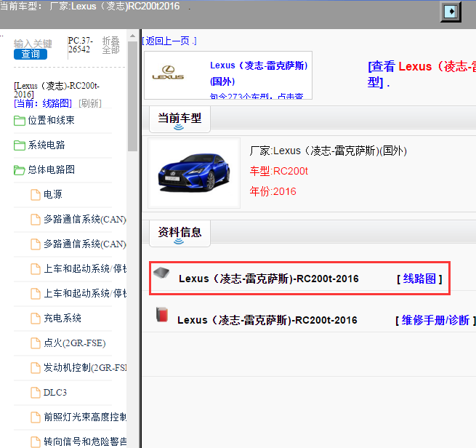
Task: Click the 查看 Lexus 车型 link at right
Action: pyautogui.click(x=421, y=74)
